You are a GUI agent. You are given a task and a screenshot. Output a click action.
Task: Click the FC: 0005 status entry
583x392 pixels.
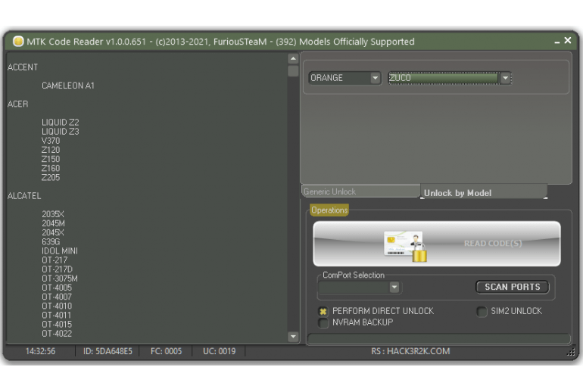pyautogui.click(x=167, y=351)
